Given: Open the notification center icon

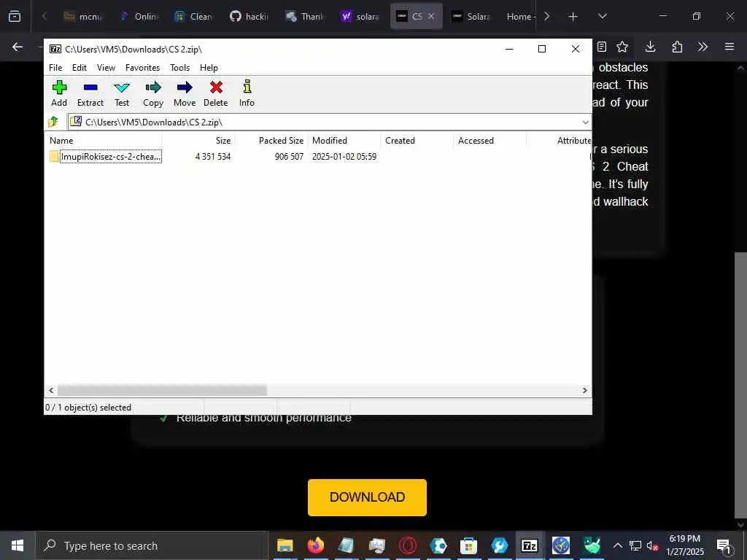Looking at the screenshot, I should pos(724,545).
